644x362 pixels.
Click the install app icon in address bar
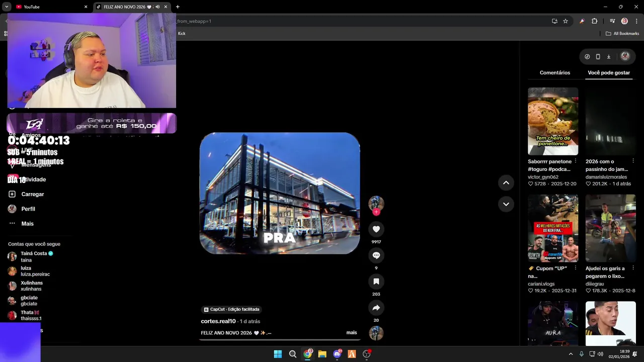pos(554,21)
